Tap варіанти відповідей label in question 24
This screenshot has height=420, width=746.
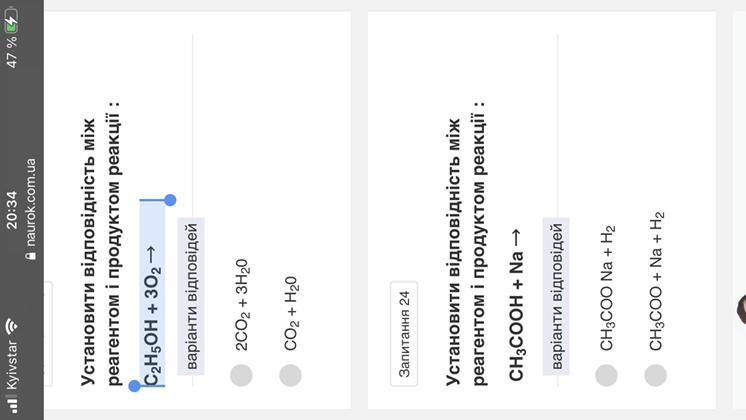[x=556, y=296]
